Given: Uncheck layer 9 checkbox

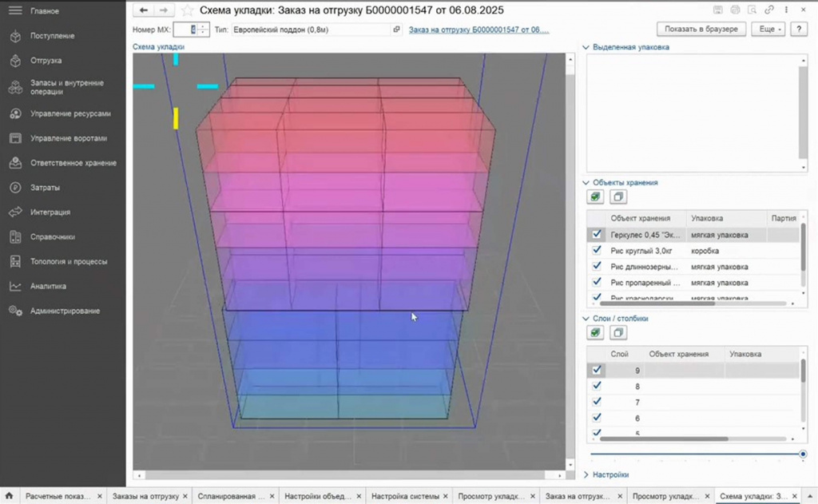Looking at the screenshot, I should [x=597, y=370].
